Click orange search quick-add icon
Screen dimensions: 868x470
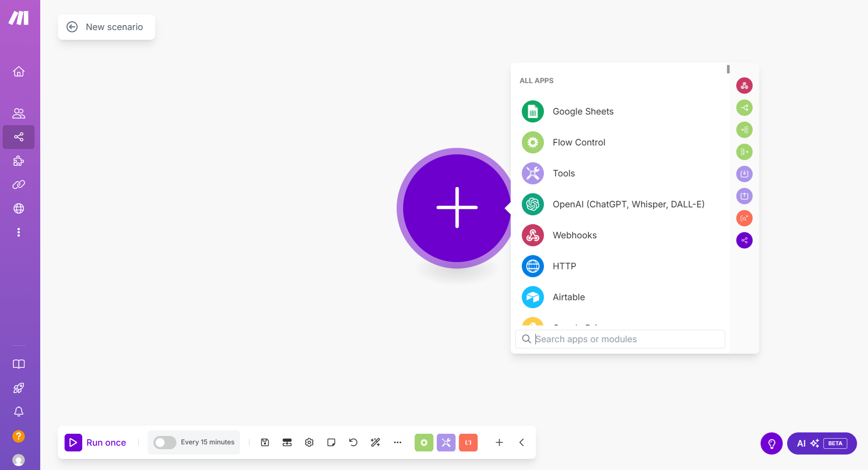click(744, 218)
